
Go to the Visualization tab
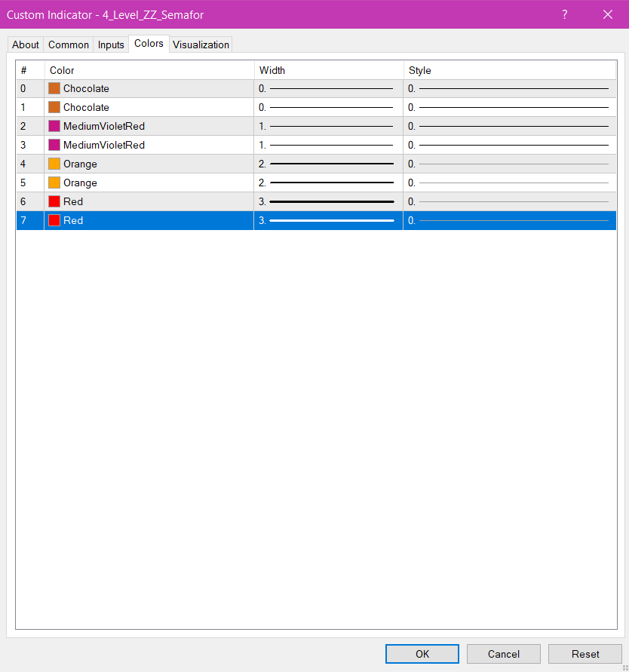pos(201,44)
